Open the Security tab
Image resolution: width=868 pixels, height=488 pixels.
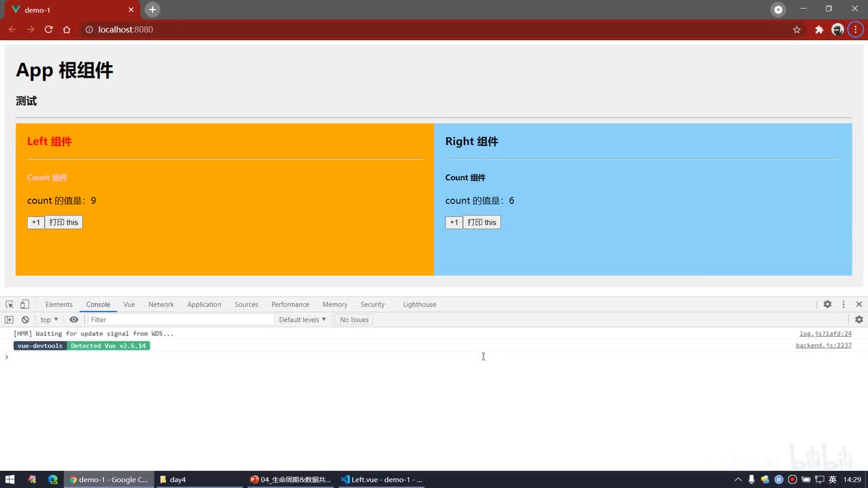click(x=372, y=304)
